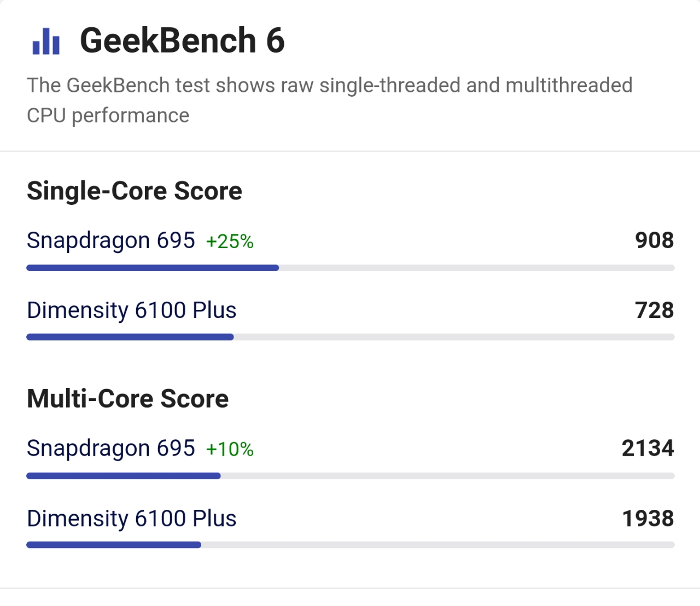
Task: Click the single-core score value 908
Action: click(x=654, y=240)
